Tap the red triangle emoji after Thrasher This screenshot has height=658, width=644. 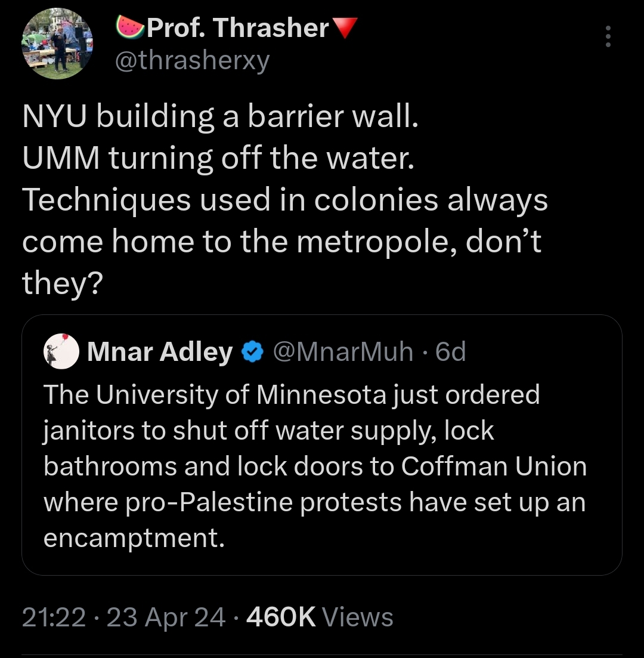pos(345,27)
